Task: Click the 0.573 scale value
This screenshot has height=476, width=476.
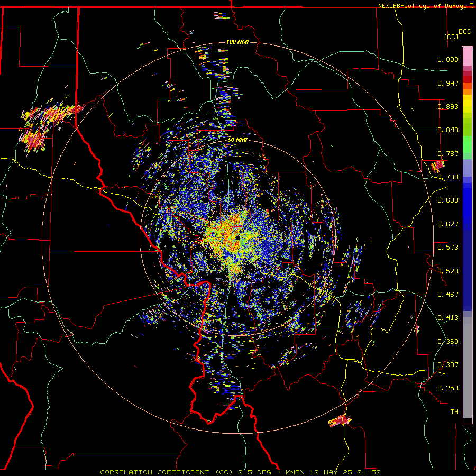Action: click(448, 248)
